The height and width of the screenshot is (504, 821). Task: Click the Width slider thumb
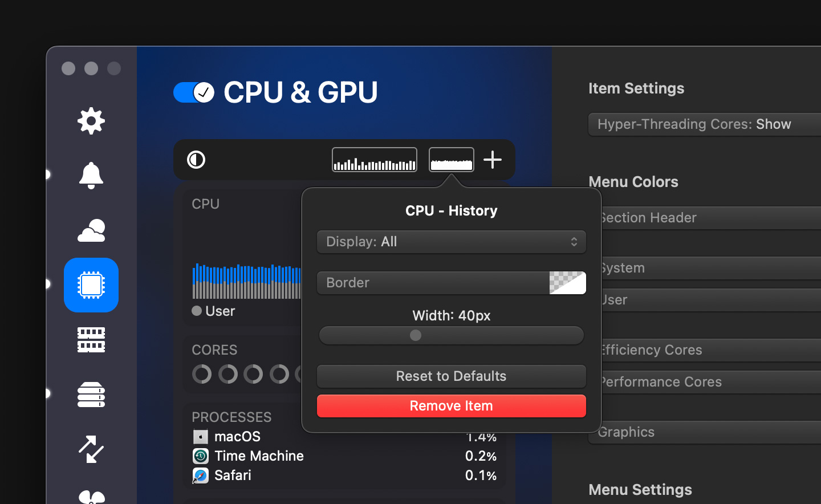(416, 335)
